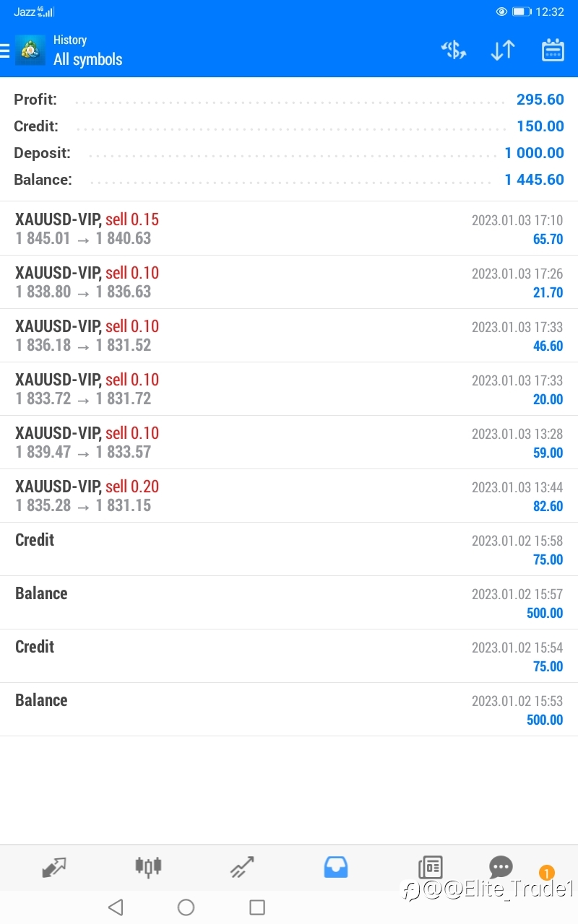The image size is (578, 924).
Task: Open the News newspaper tab
Action: tap(430, 867)
